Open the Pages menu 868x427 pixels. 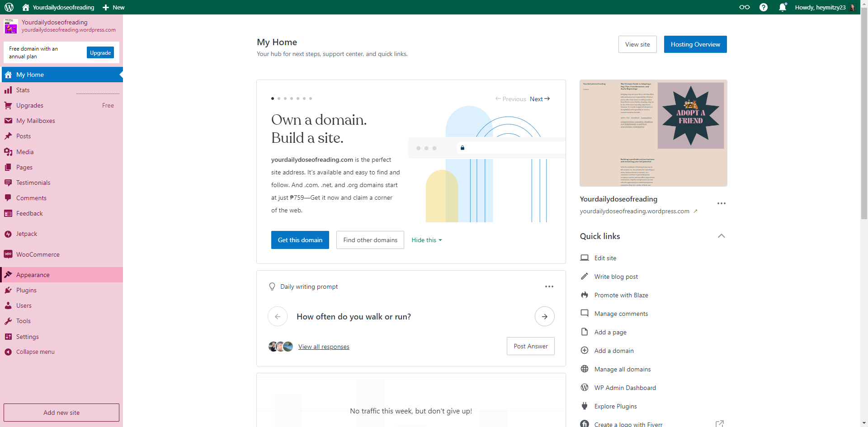(61, 167)
